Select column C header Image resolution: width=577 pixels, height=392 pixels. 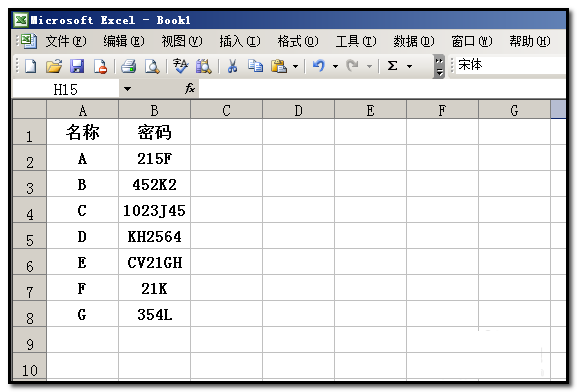pos(226,110)
